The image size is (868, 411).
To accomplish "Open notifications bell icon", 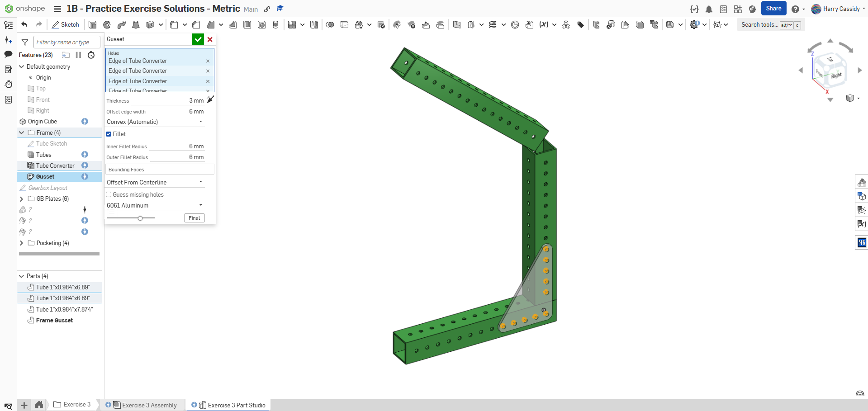I will [709, 9].
